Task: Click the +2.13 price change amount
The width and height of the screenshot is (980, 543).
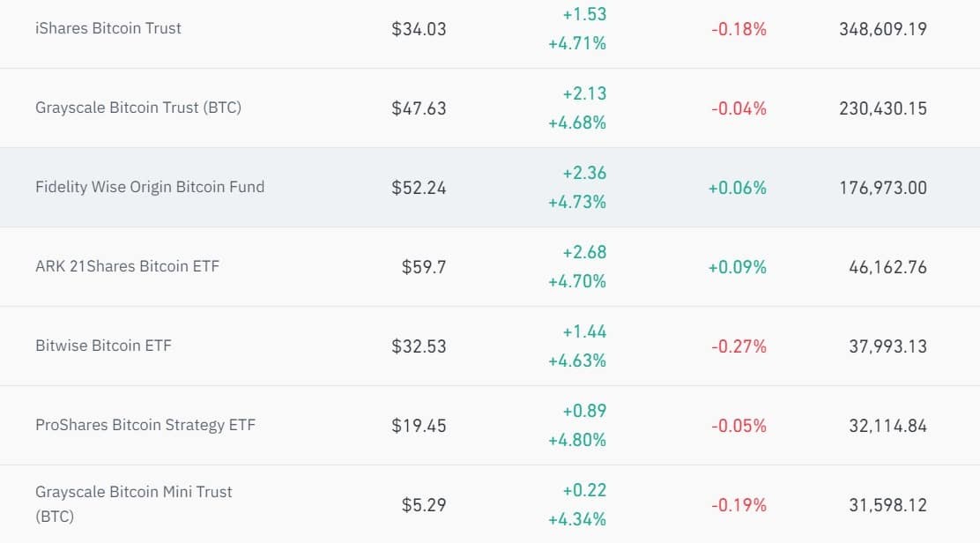Action: (x=584, y=93)
